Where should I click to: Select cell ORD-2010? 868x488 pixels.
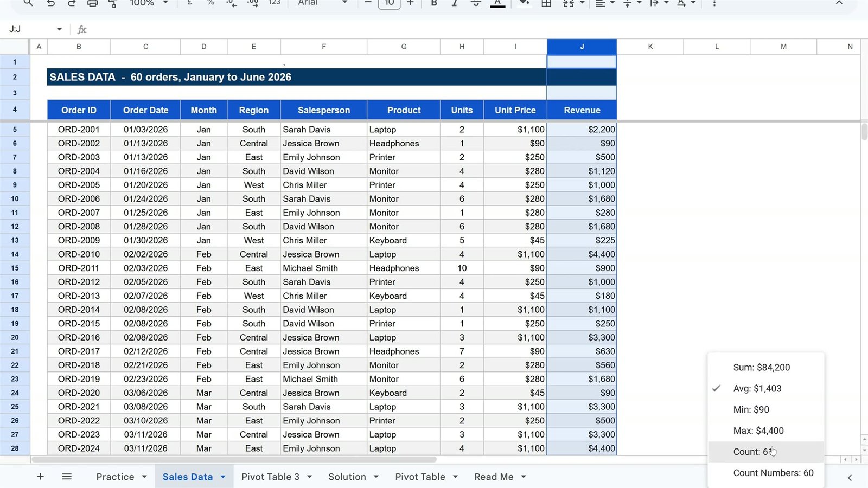79,254
